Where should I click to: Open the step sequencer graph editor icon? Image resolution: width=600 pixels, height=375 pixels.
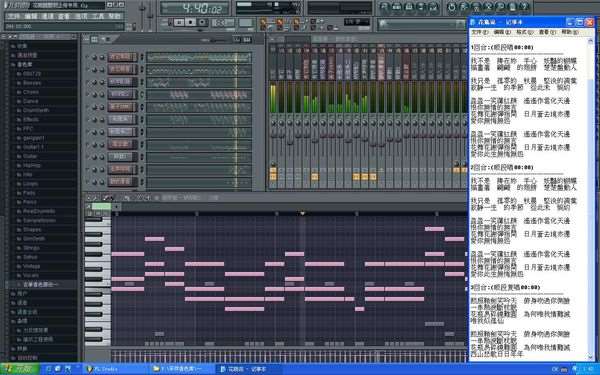click(237, 39)
